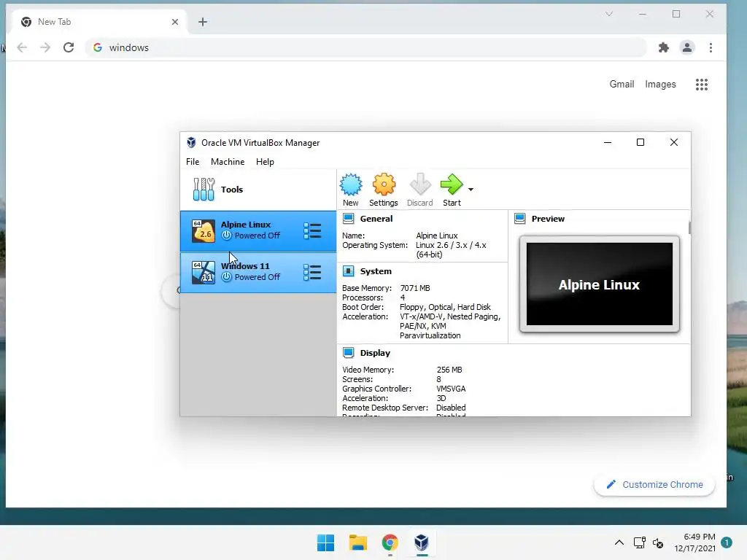Open a new Chrome tab with plus button
This screenshot has width=747, height=560.
tap(203, 22)
